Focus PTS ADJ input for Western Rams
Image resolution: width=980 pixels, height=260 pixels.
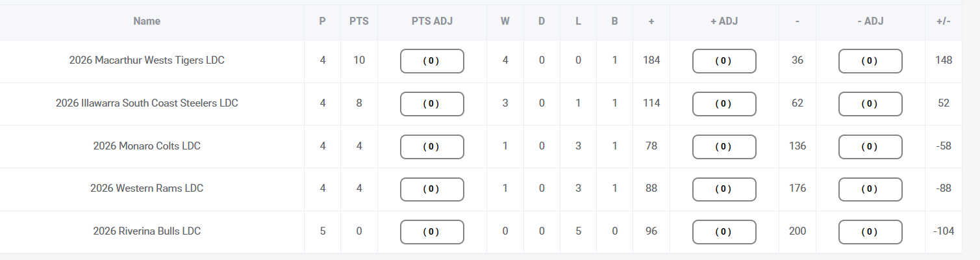tap(432, 189)
